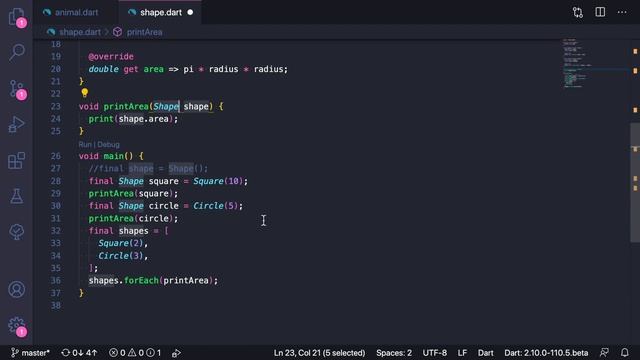This screenshot has height=360, width=640.
Task: Click forEach on line 36
Action: (x=141, y=280)
